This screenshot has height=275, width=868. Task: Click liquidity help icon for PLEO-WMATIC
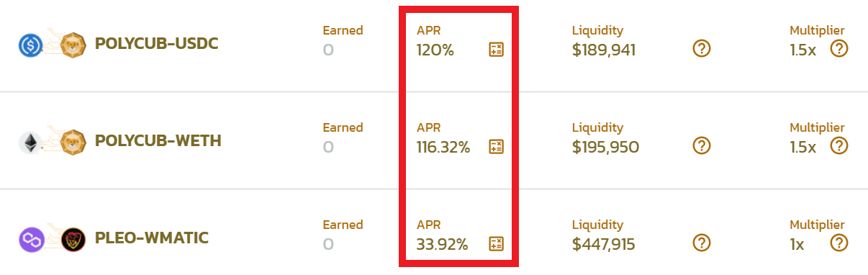[x=702, y=242]
